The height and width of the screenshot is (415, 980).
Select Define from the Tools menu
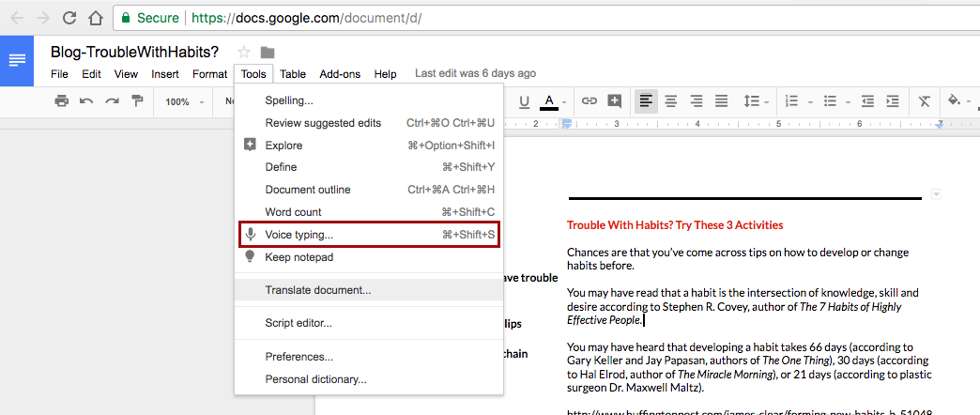coord(369,167)
